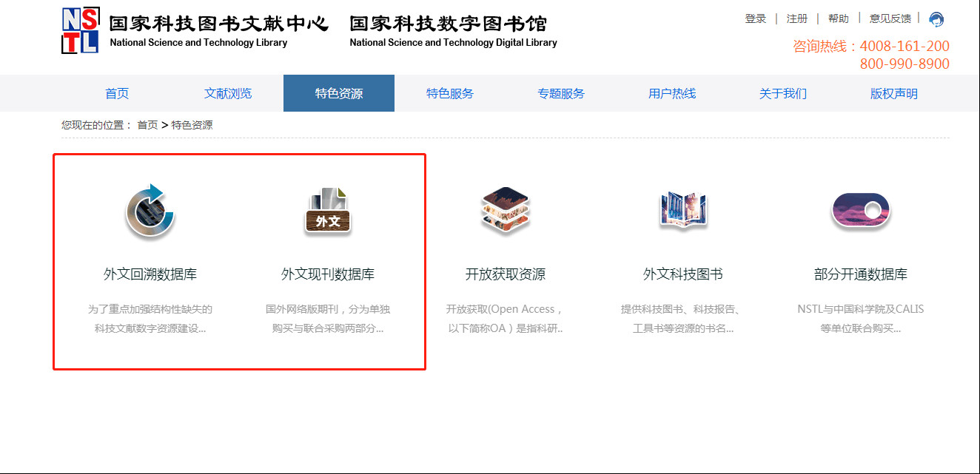Click 首页 in the breadcrumb path
This screenshot has height=474, width=980.
147,125
